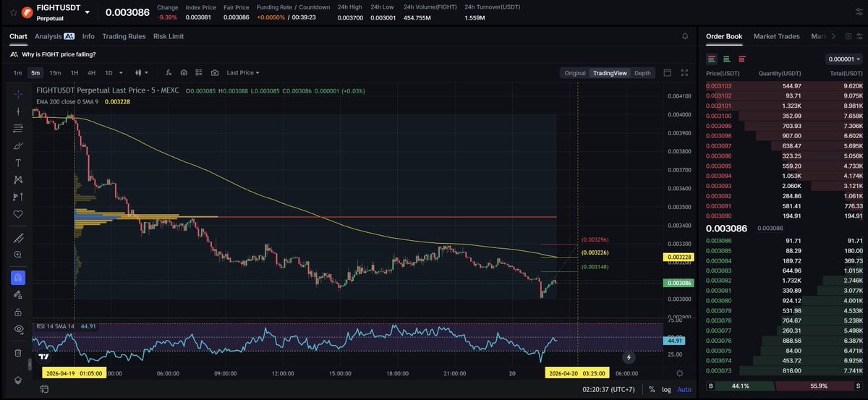Screen dimensions: 868x400
Task: Take a chart snapshot with camera icon
Action: pyautogui.click(x=215, y=72)
